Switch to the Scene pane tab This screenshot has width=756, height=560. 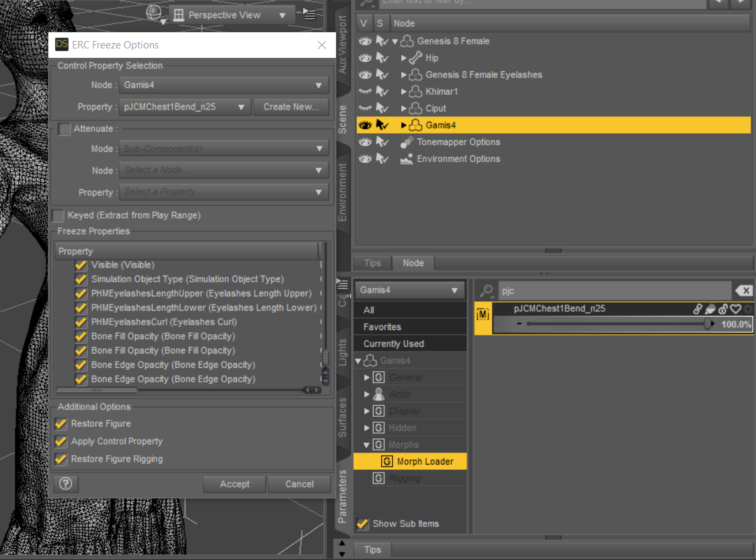tap(342, 119)
